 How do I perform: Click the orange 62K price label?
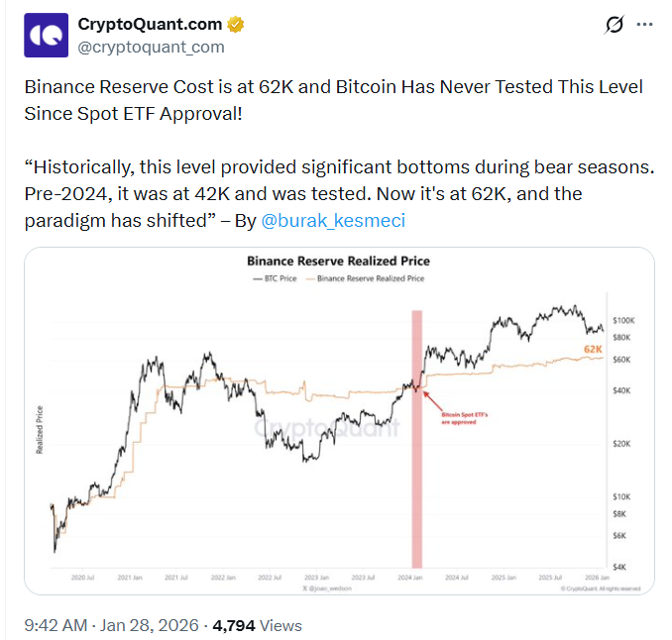coord(593,349)
